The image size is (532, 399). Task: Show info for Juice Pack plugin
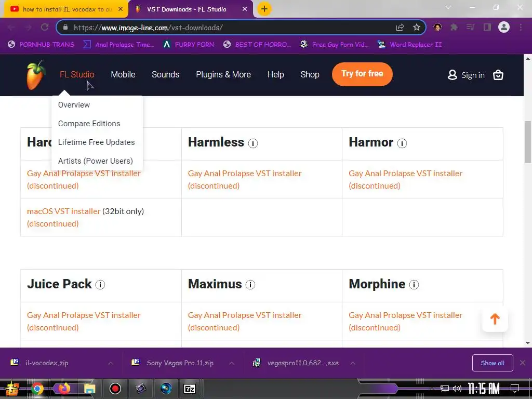tap(100, 285)
